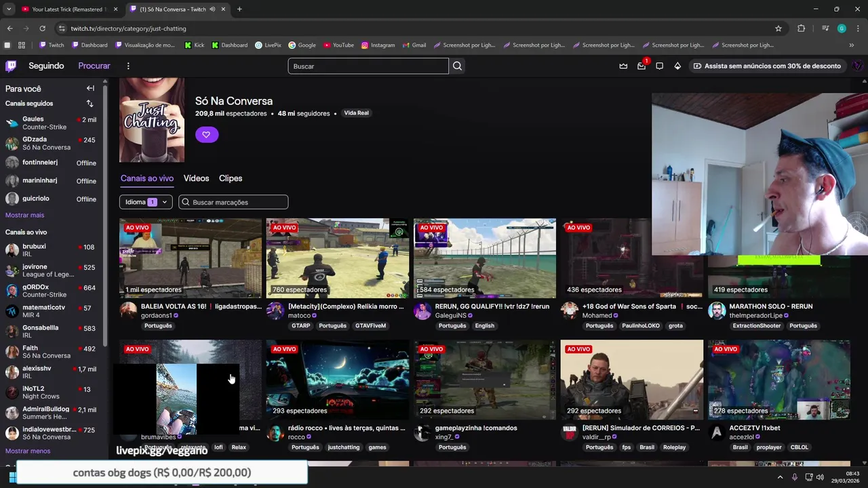Go back with browser arrow
This screenshot has width=868, height=488.
[9, 28]
